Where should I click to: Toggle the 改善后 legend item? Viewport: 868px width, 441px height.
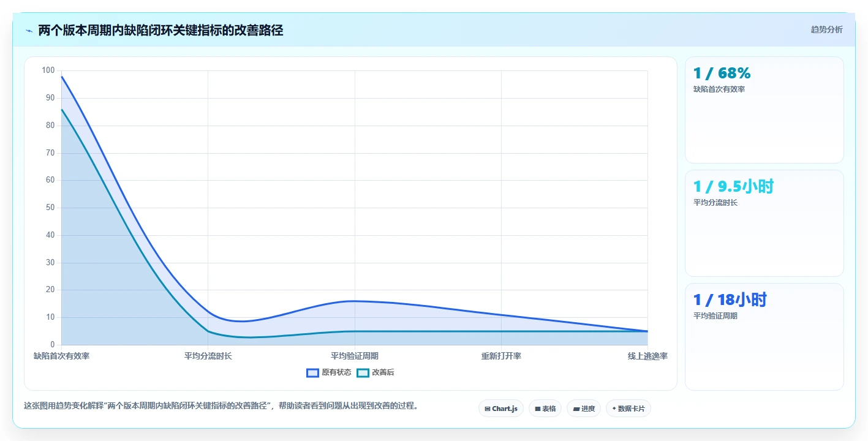coord(376,372)
